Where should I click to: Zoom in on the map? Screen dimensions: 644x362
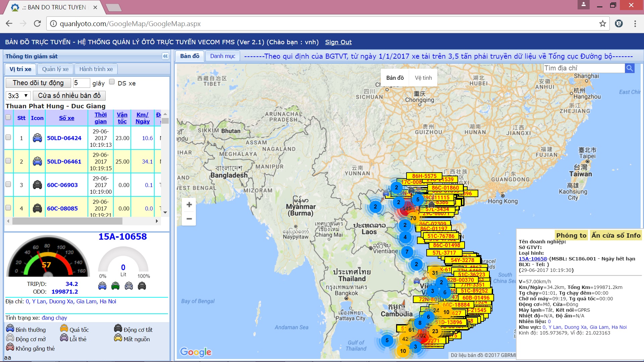pyautogui.click(x=189, y=204)
